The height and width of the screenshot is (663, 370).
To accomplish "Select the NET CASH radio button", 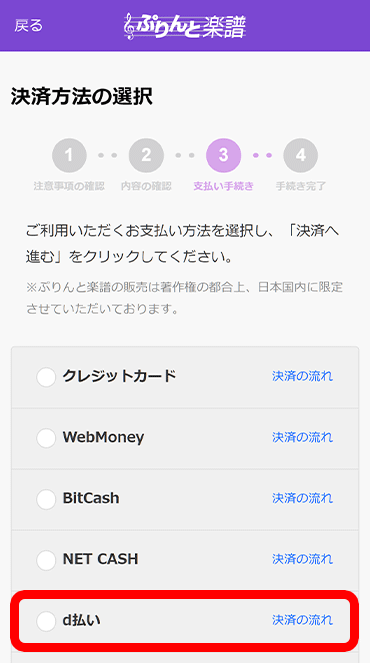I will pos(46,560).
